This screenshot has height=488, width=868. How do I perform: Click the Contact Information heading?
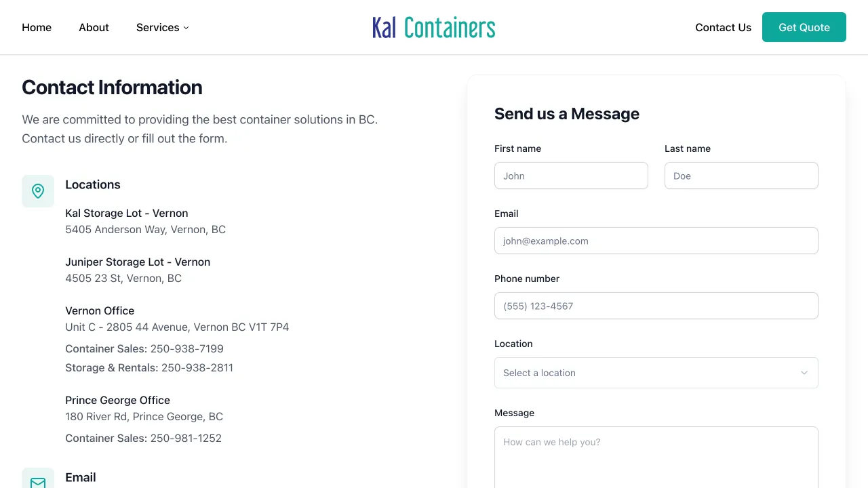tap(112, 87)
